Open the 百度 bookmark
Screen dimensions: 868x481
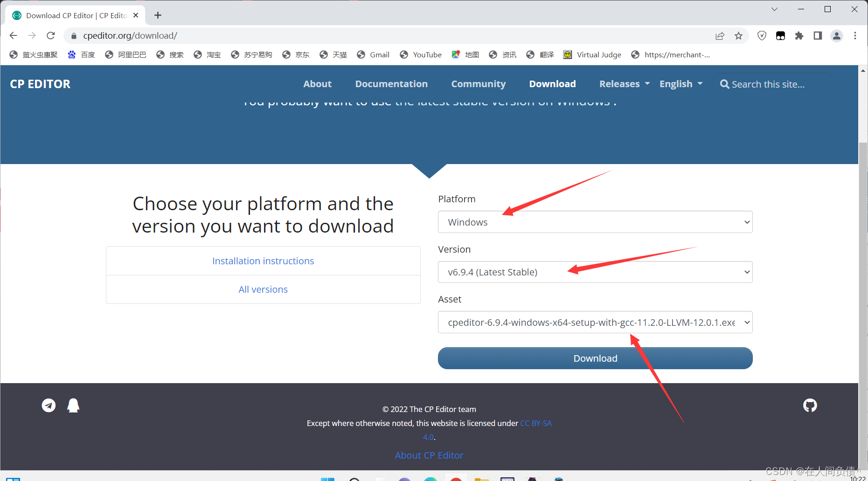tap(82, 55)
